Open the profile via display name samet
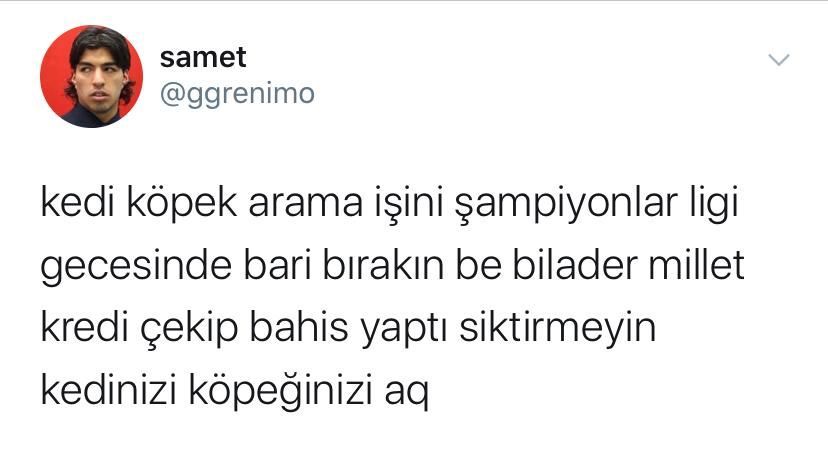The height and width of the screenshot is (472, 828). 203,57
